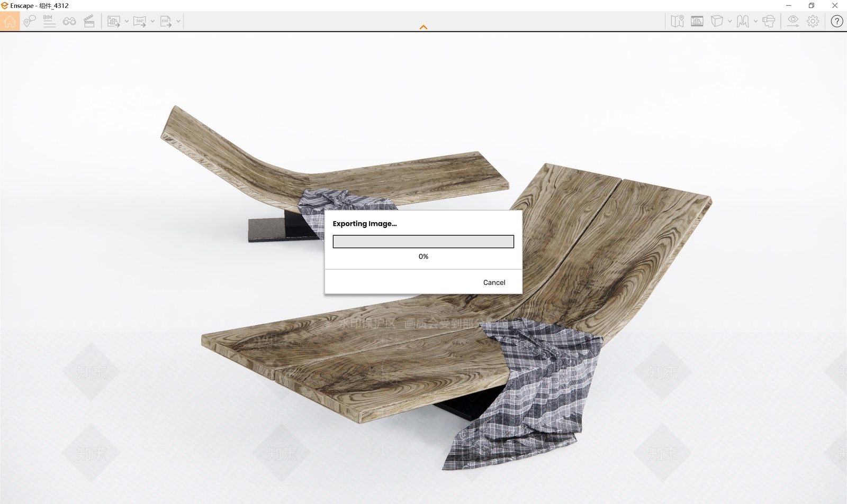The width and height of the screenshot is (847, 504).
Task: Expand the cube rendering style dropdown arrow
Action: pos(730,21)
